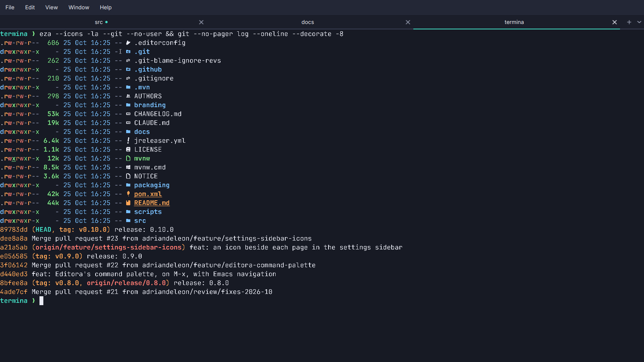Click commit hash 89783dd
The image size is (644, 362).
click(x=14, y=230)
